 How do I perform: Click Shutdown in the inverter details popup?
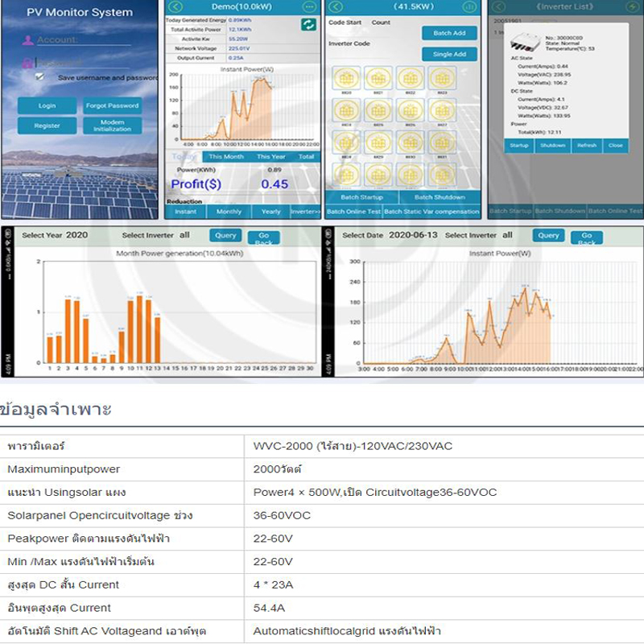pyautogui.click(x=552, y=146)
